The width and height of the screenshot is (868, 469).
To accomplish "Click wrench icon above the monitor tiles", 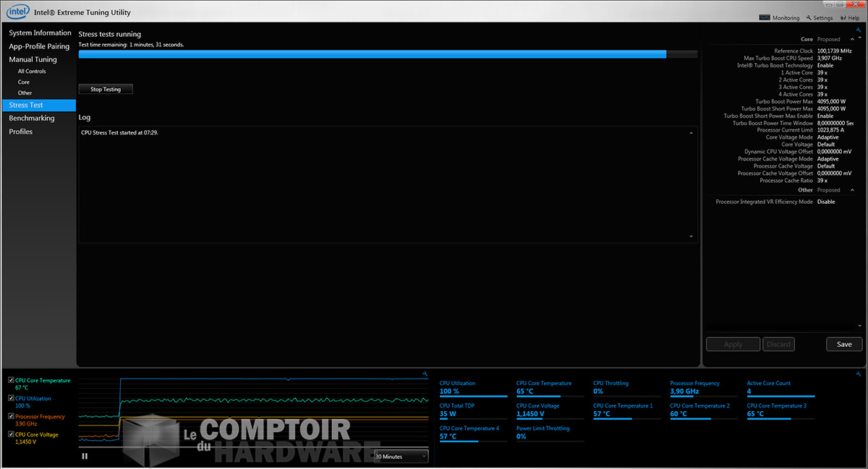I will coord(859,374).
